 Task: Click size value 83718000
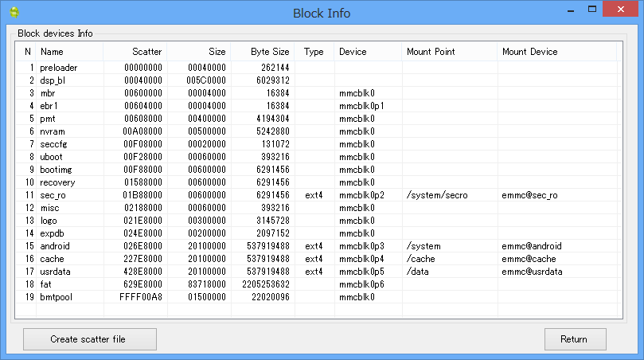[207, 284]
